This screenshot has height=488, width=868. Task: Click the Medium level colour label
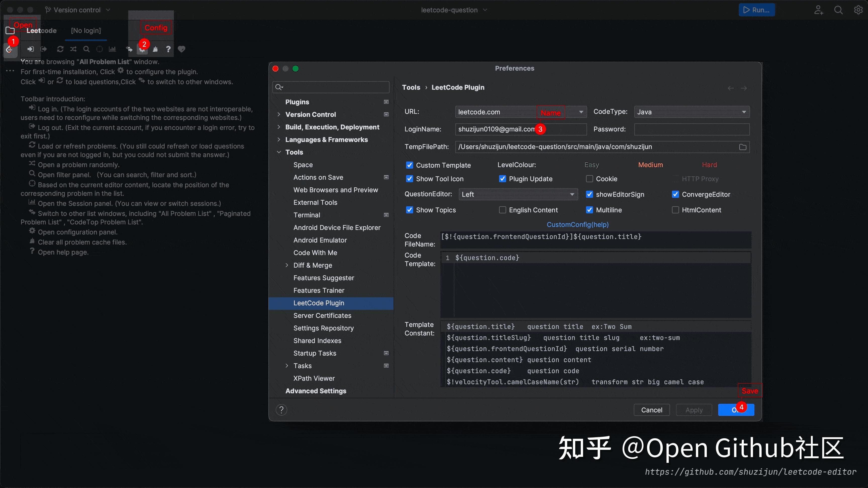click(x=650, y=164)
